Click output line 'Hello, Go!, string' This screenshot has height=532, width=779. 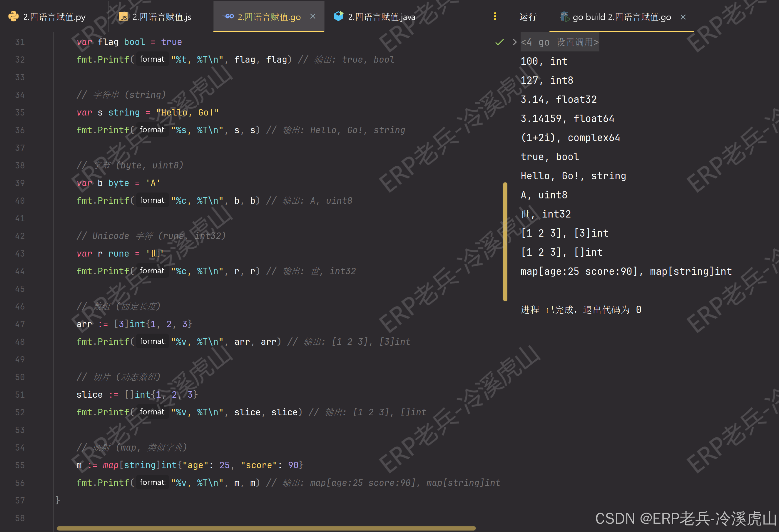(573, 176)
